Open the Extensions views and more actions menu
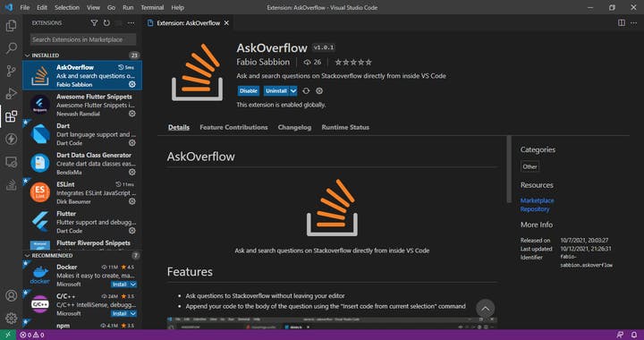 click(x=131, y=23)
